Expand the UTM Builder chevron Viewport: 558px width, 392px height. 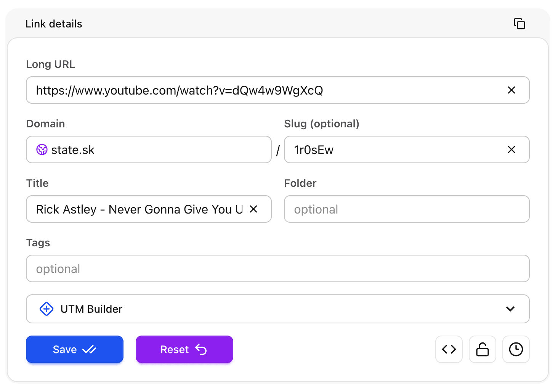point(510,309)
